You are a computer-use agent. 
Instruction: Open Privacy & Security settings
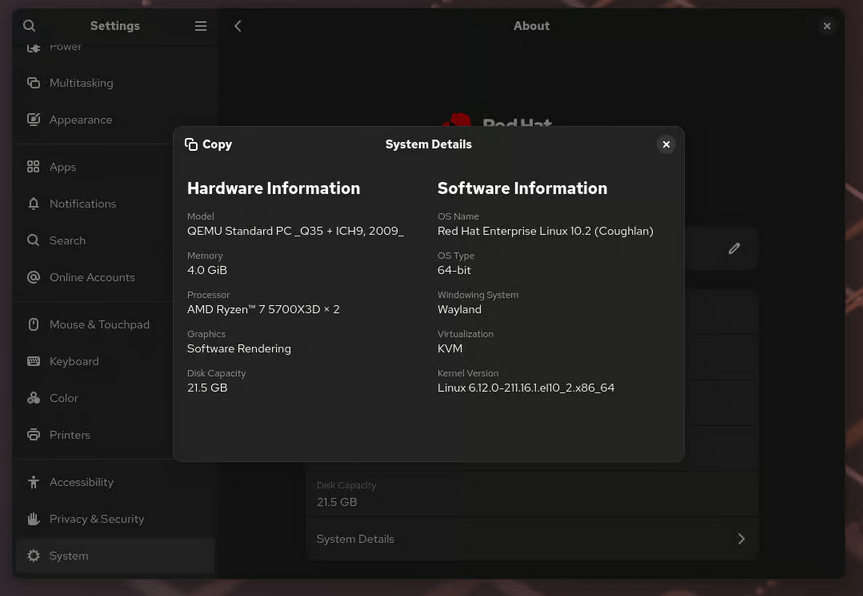[115, 519]
